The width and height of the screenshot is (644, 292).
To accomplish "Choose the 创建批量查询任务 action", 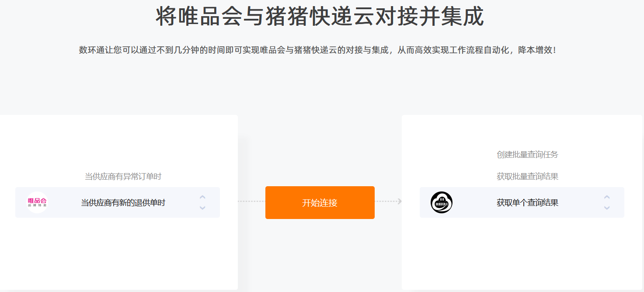I will point(527,155).
